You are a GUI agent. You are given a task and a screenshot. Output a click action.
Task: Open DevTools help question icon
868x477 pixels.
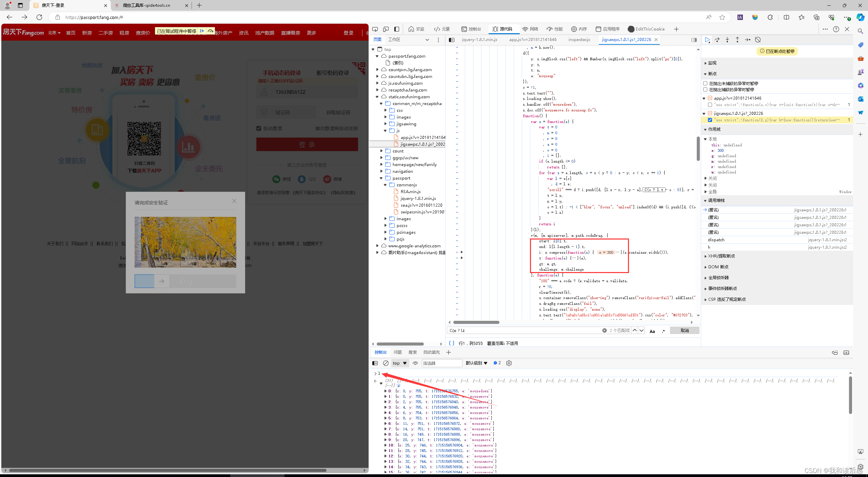tap(836, 29)
